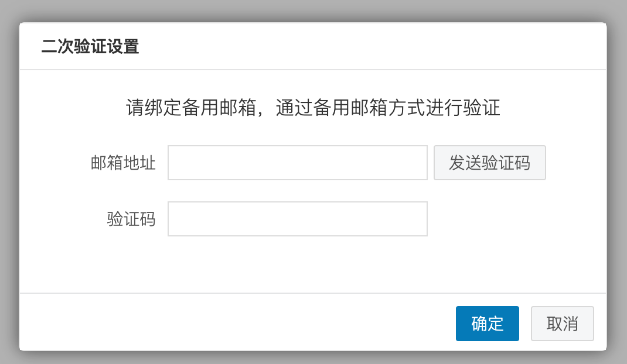This screenshot has width=627, height=364.
Task: Click the 邮箱地址 input field
Action: (297, 163)
